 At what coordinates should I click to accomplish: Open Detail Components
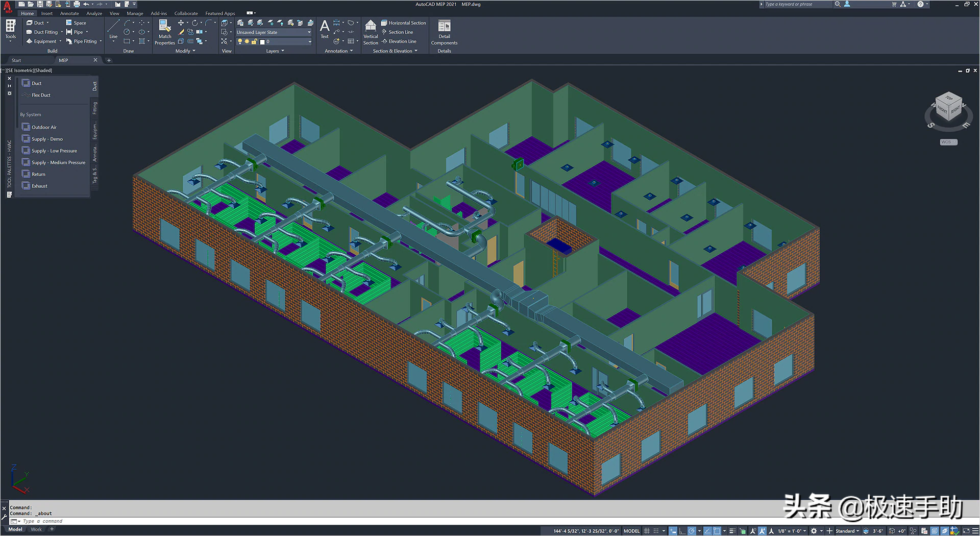(x=444, y=33)
